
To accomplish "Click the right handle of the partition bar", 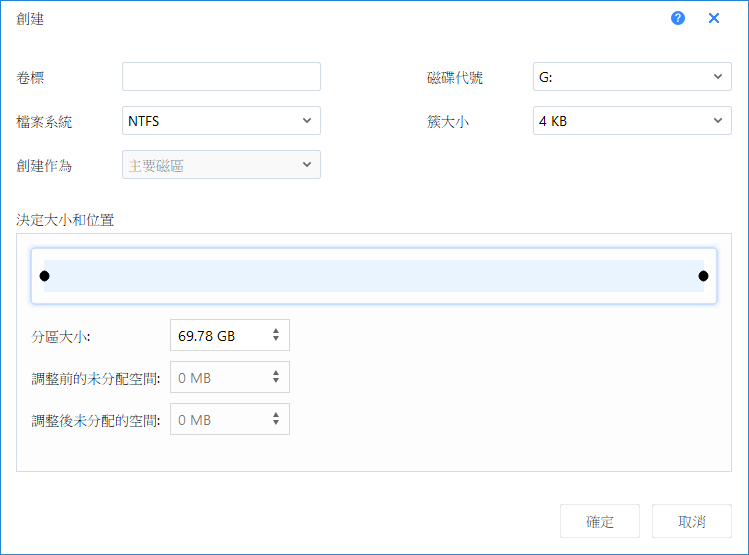I will coord(703,276).
